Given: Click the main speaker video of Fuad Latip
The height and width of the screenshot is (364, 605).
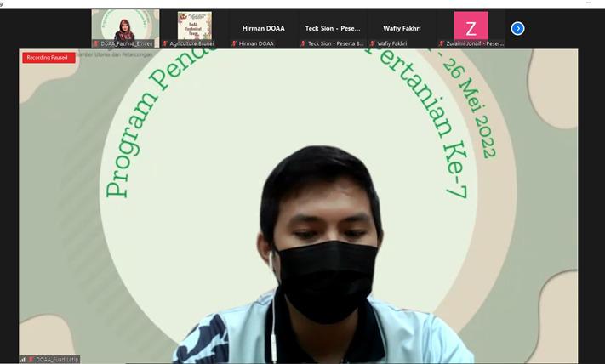Looking at the screenshot, I should coord(299,206).
